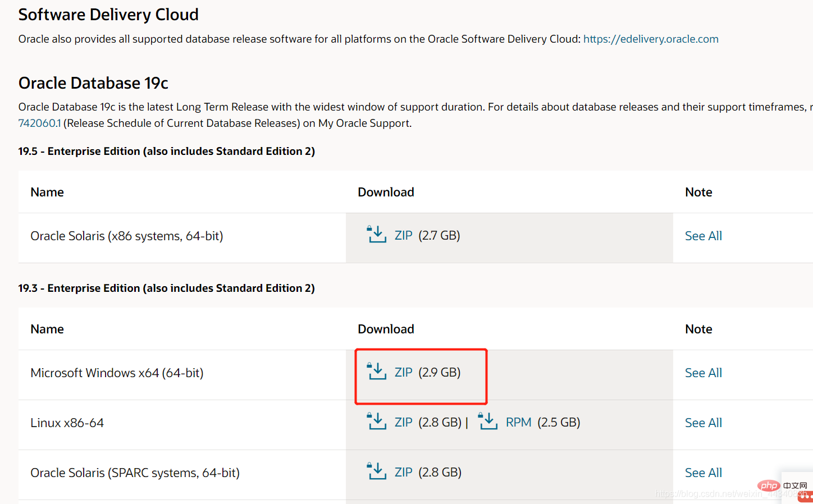
Task: Click the 'Software Delivery Cloud' heading
Action: [x=108, y=15]
